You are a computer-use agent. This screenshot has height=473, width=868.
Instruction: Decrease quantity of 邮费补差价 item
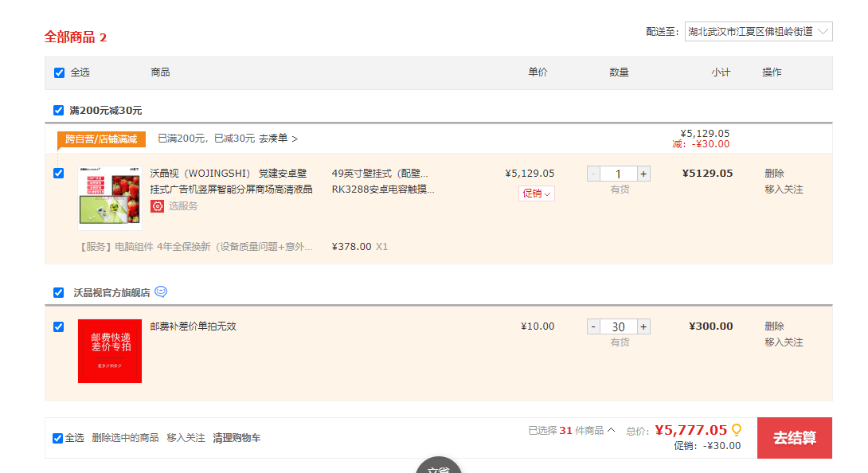click(x=593, y=326)
